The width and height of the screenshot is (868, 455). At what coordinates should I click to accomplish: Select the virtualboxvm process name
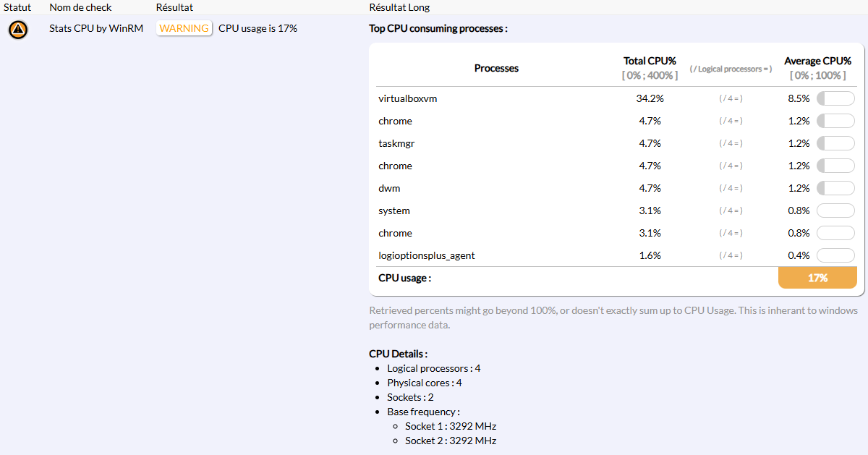(x=407, y=98)
